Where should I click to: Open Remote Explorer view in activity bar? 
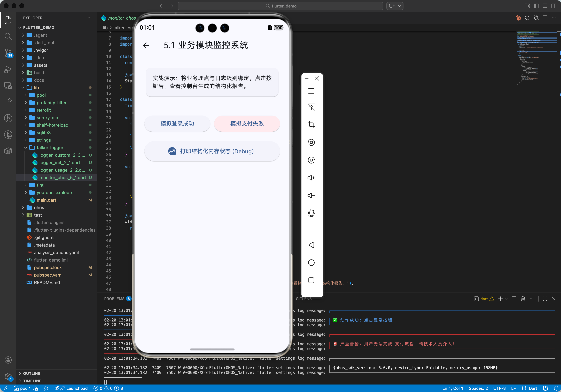8,86
